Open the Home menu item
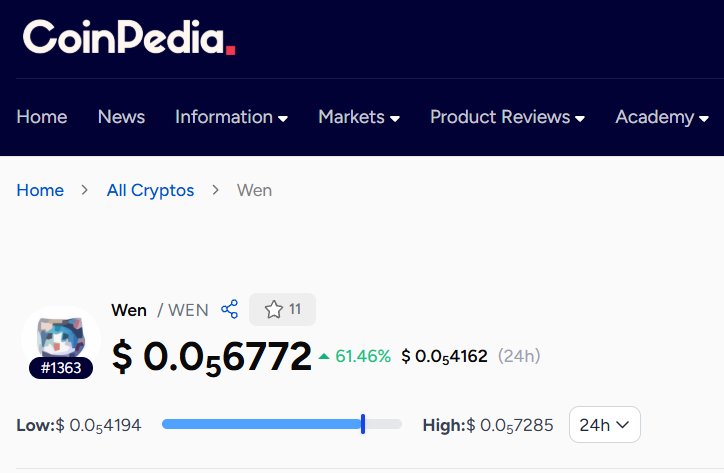Screen dimensions: 724x473 click(x=42, y=117)
